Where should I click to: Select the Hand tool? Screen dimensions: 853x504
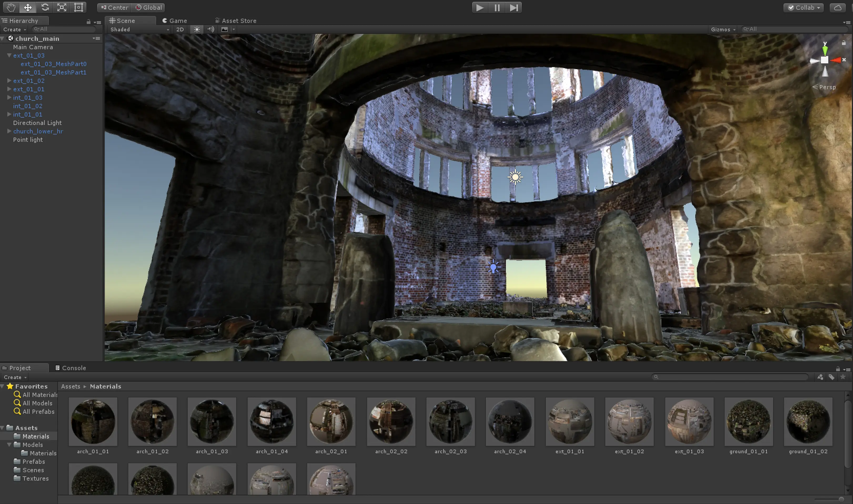(11, 7)
